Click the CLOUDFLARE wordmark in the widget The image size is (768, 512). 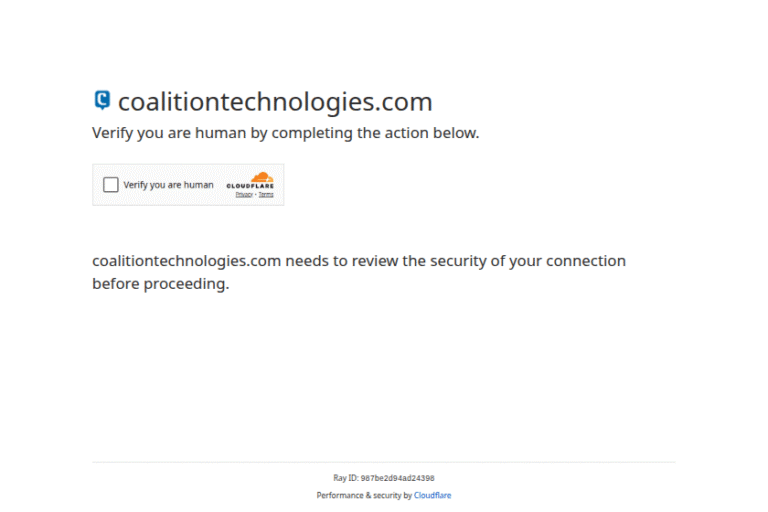tap(250, 186)
